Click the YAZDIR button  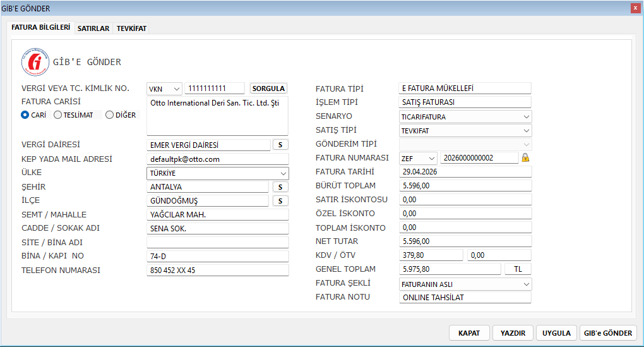[x=513, y=333]
